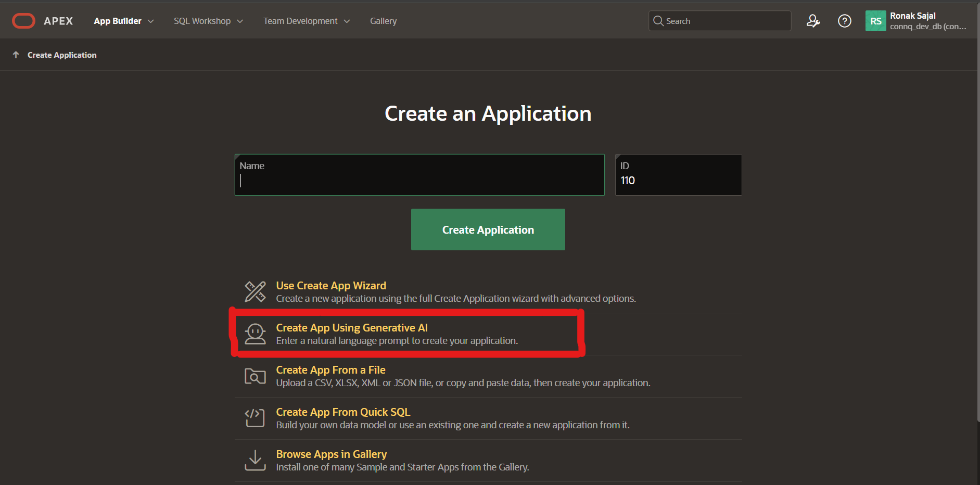This screenshot has width=980, height=485.
Task: Open the Ronak Sajal account menu
Action: pos(927,21)
